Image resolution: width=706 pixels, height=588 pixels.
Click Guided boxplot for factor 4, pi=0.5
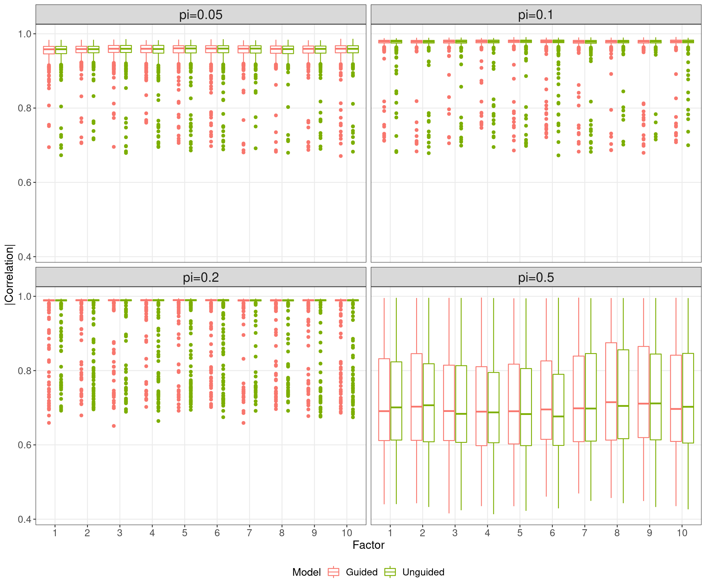pyautogui.click(x=481, y=406)
